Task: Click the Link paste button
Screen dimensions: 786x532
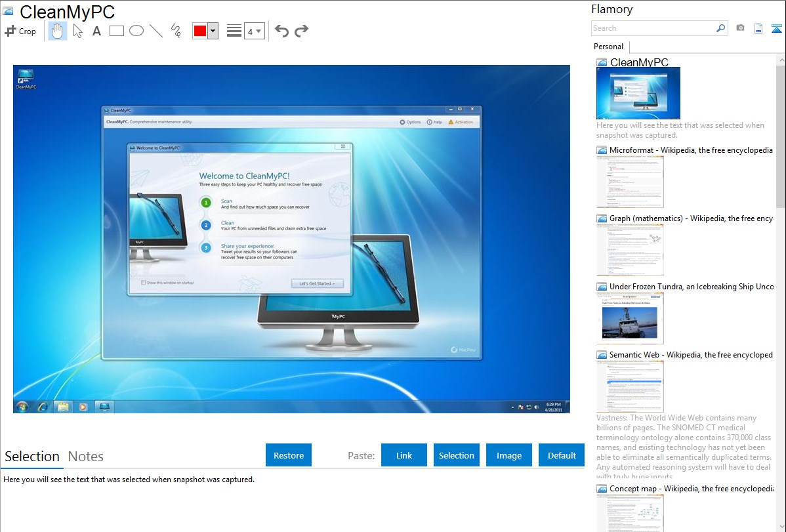Action: tap(404, 455)
